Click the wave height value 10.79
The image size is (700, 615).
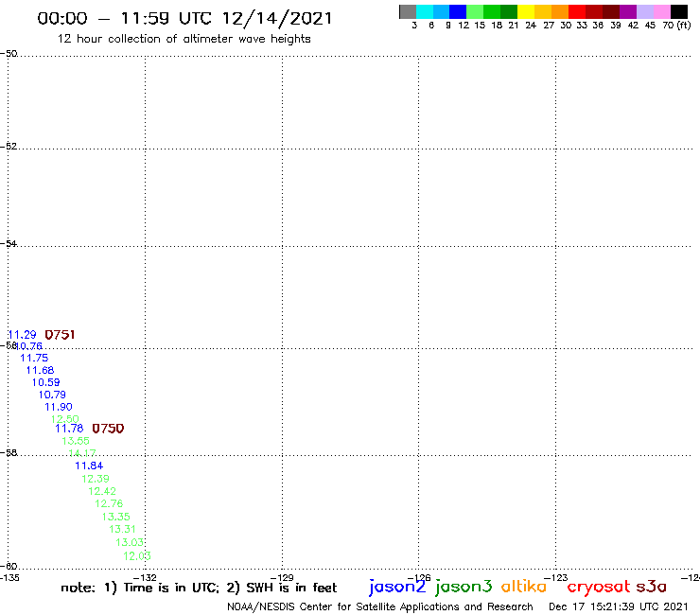coord(52,395)
